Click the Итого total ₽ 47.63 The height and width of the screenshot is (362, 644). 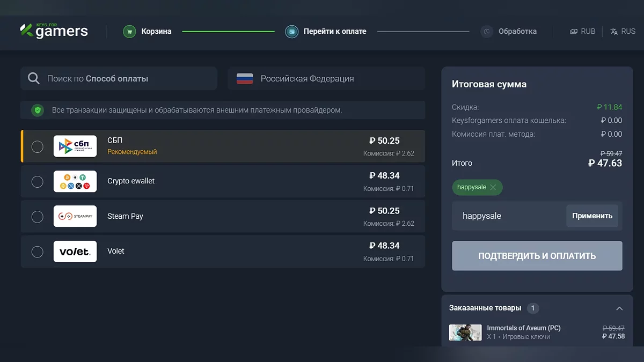(605, 163)
